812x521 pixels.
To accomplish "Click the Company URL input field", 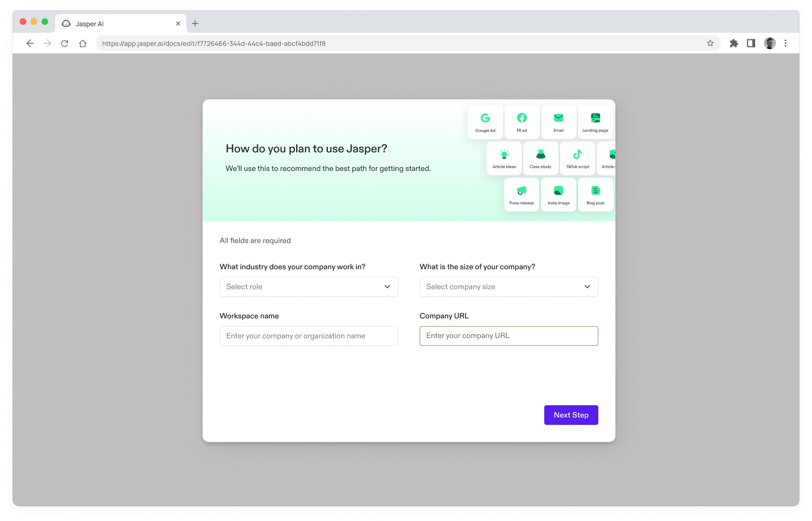I will (508, 335).
